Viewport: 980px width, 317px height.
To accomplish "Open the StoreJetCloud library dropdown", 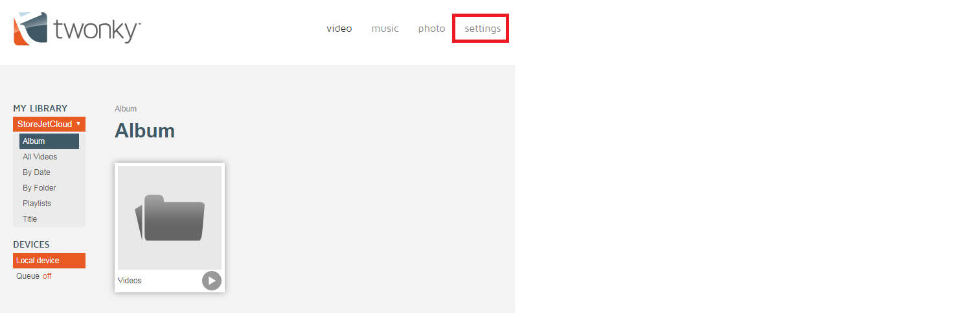I will pyautogui.click(x=49, y=124).
